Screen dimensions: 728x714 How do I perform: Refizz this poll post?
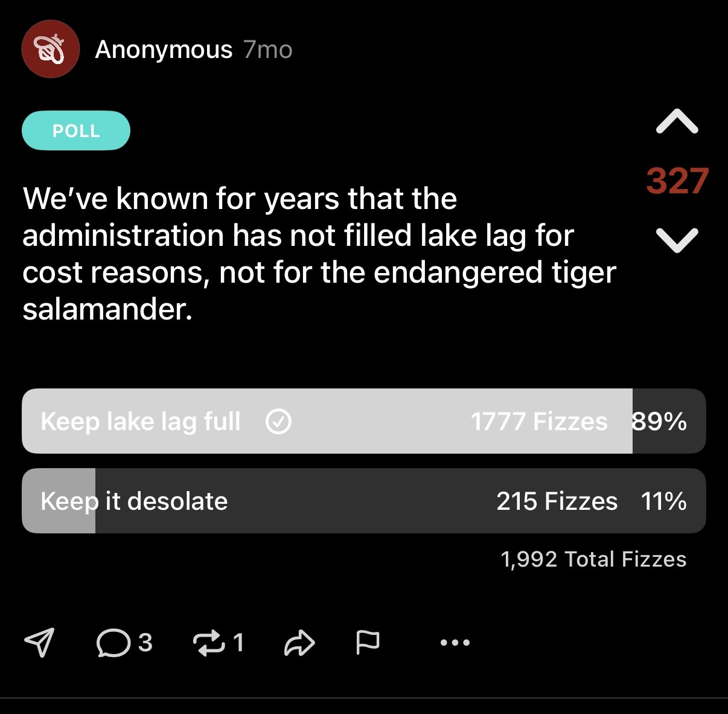pyautogui.click(x=209, y=642)
